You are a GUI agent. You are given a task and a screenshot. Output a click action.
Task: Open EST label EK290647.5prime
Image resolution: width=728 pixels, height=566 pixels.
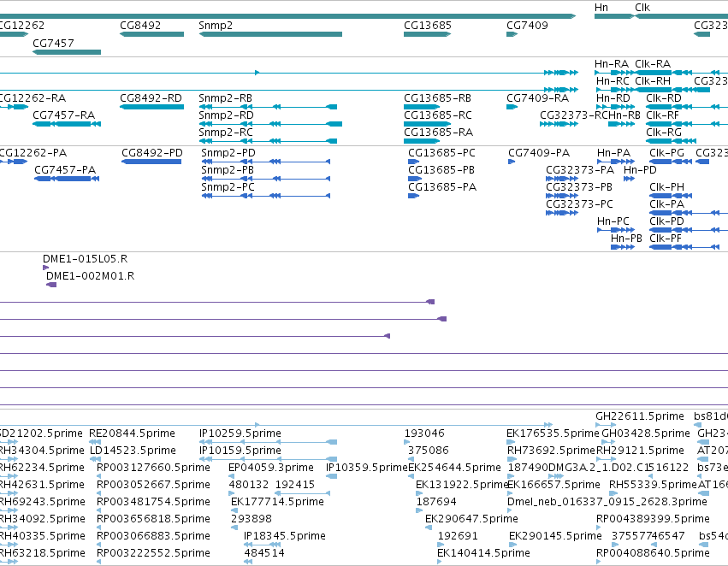coord(471,519)
